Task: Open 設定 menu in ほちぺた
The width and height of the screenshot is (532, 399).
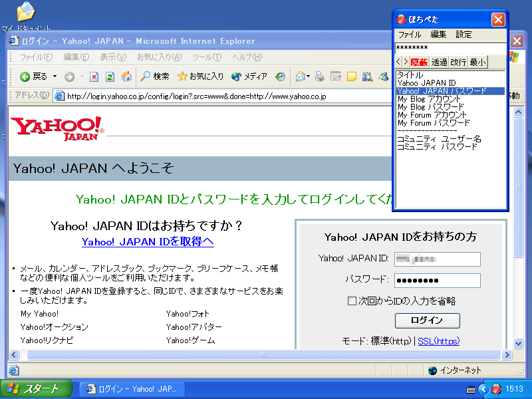Action: (464, 35)
